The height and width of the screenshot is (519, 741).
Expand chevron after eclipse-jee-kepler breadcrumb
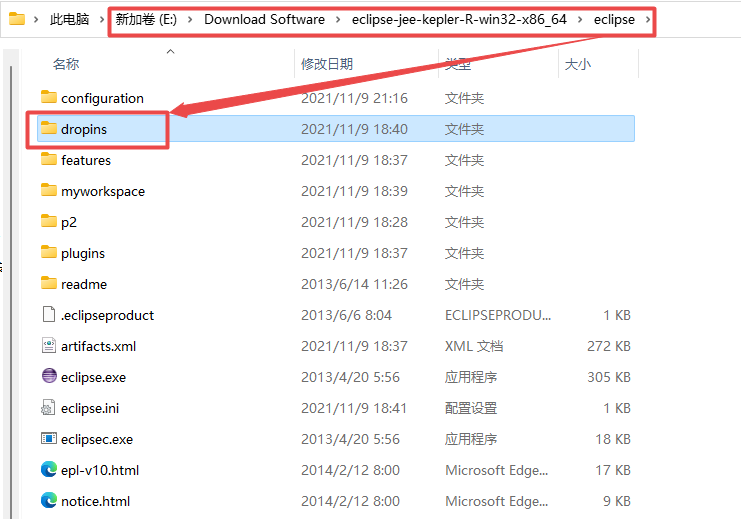pyautogui.click(x=580, y=20)
